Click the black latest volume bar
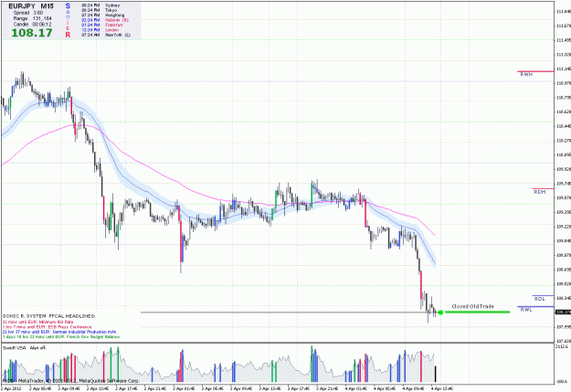571x392 pixels. 435,374
